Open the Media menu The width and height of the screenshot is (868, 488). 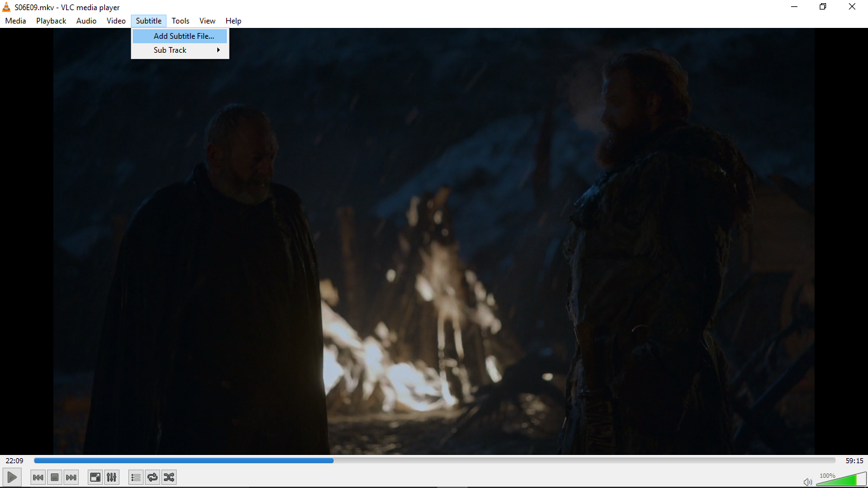tap(15, 21)
